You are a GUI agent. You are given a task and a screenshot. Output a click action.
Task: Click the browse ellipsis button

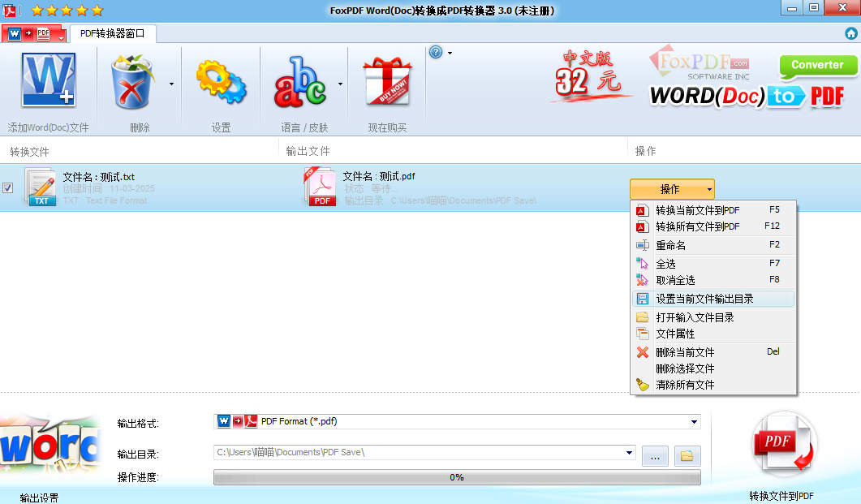(655, 456)
